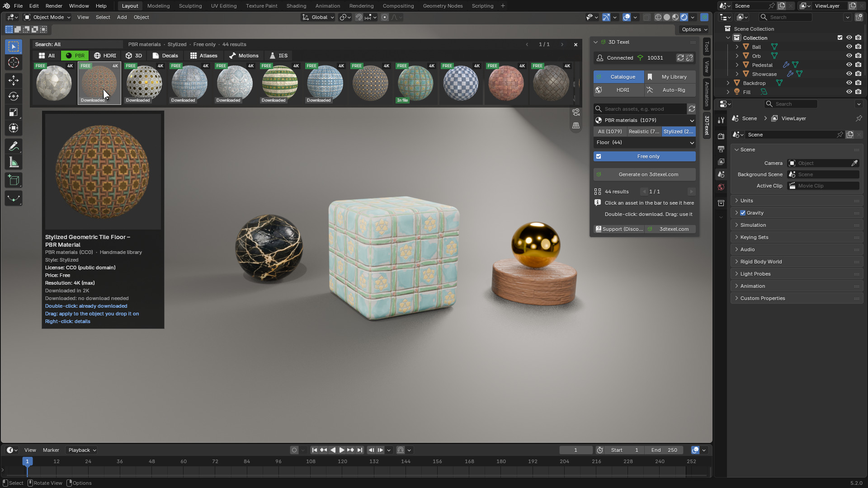The height and width of the screenshot is (488, 868).
Task: Refresh the 3D Texel connection
Action: [x=680, y=58]
